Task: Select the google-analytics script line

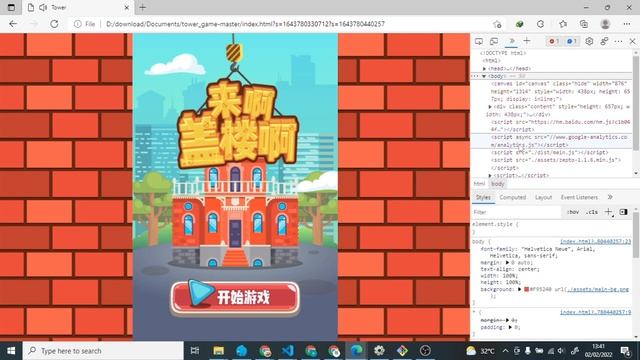Action: [559, 141]
